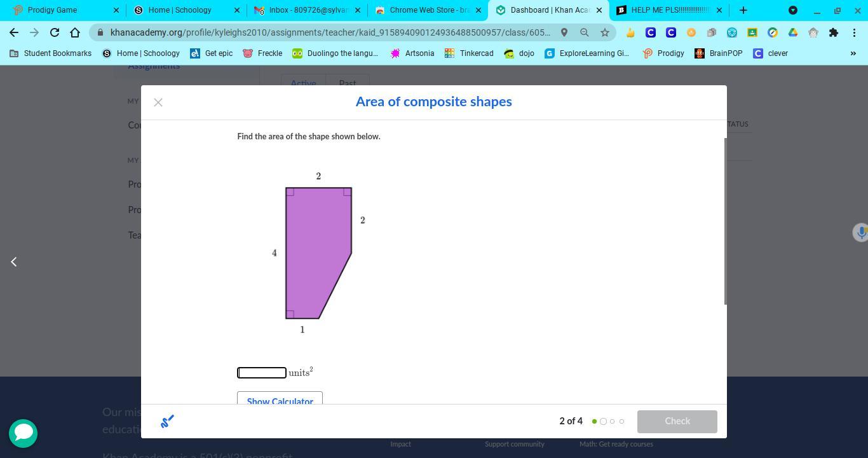Screen dimensions: 868x458
Task: Click the address bar URL
Action: click(330, 32)
